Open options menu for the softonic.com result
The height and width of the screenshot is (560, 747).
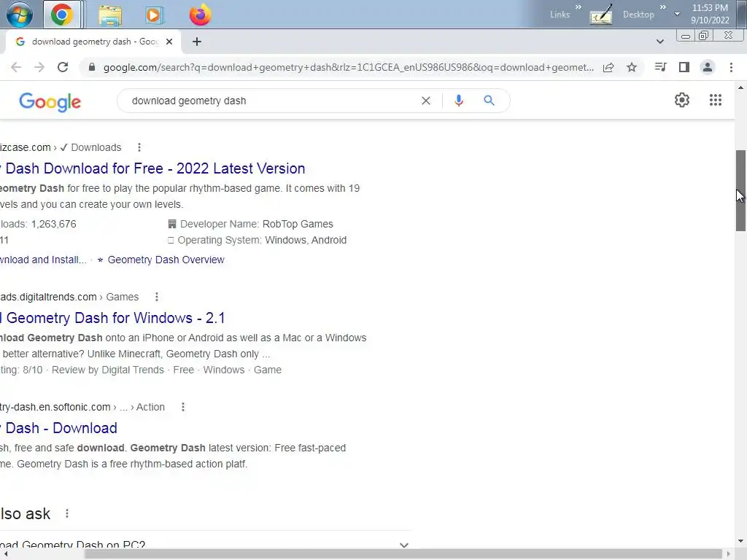[x=183, y=407]
